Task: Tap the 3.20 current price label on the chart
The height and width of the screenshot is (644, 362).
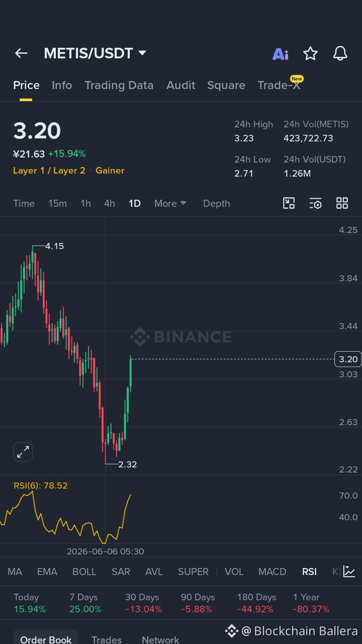Action: (x=348, y=359)
